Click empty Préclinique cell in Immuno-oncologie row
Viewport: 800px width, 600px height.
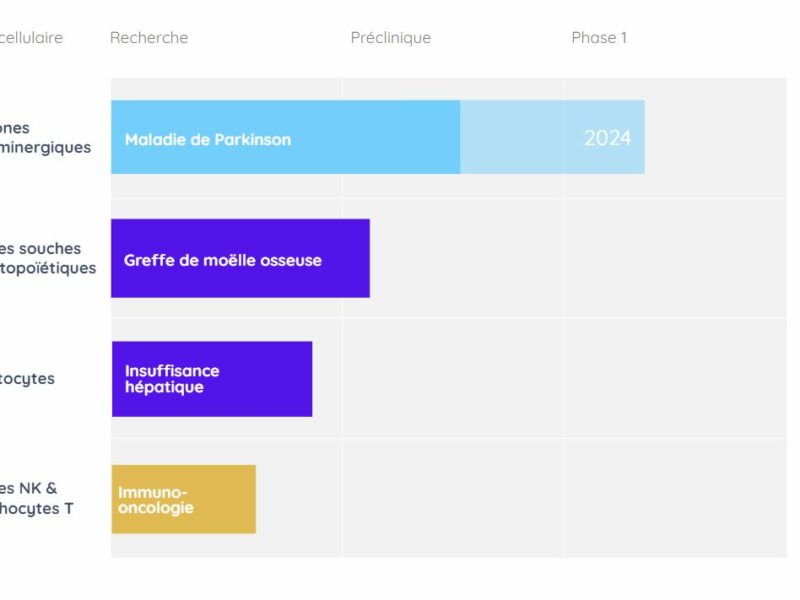click(x=453, y=498)
